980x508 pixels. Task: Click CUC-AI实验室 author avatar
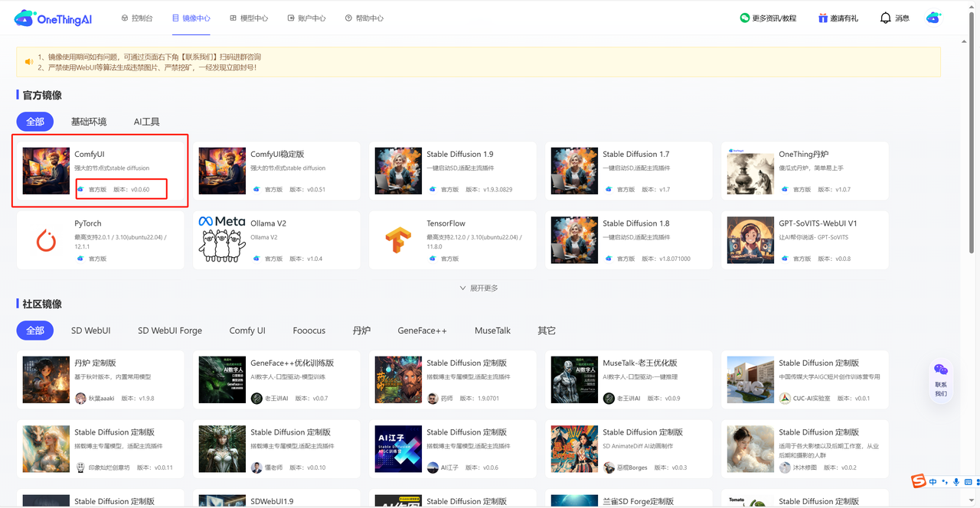tap(785, 399)
